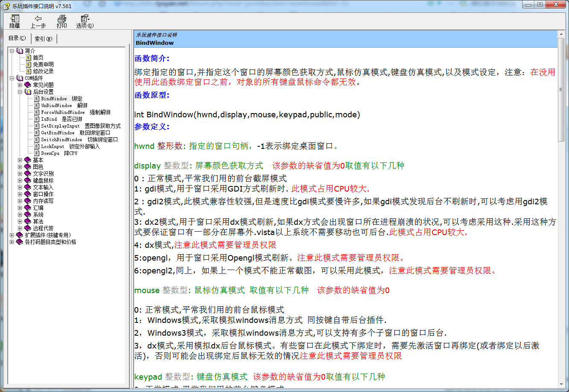The height and width of the screenshot is (392, 569).
Task: Select the 算法 tree item
Action: point(38,221)
